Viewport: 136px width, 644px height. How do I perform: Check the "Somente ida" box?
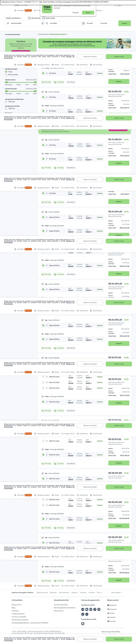(29, 18)
